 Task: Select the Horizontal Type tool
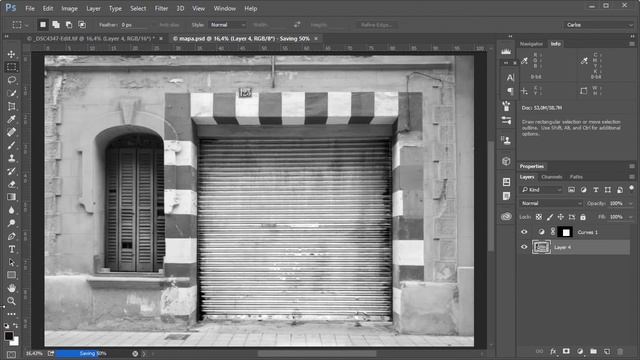click(x=11, y=249)
